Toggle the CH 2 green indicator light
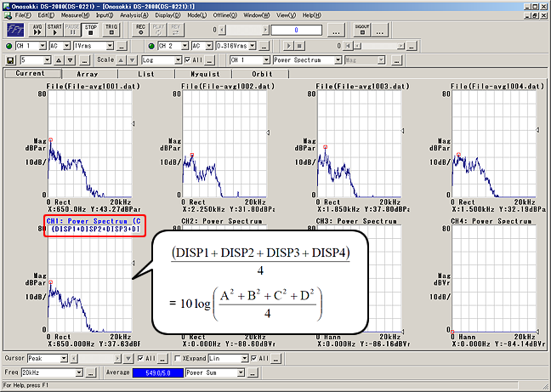Image resolution: width=551 pixels, height=392 pixels. [151, 46]
